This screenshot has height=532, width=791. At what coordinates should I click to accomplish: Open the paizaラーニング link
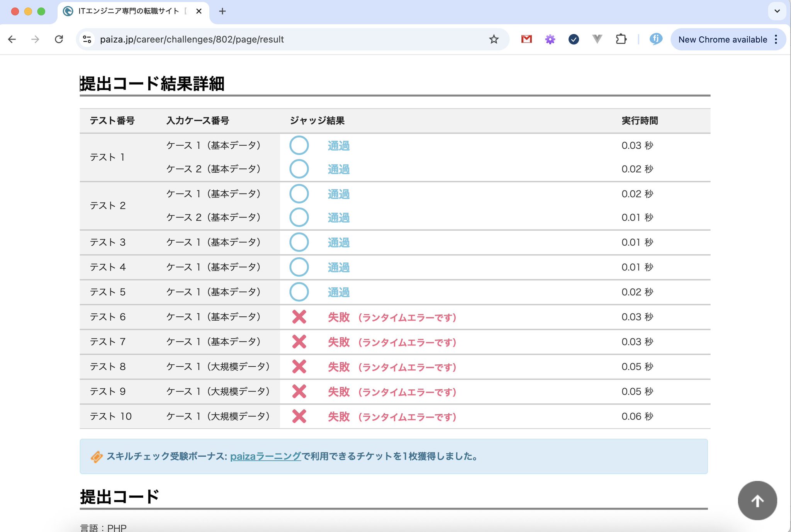[265, 456]
